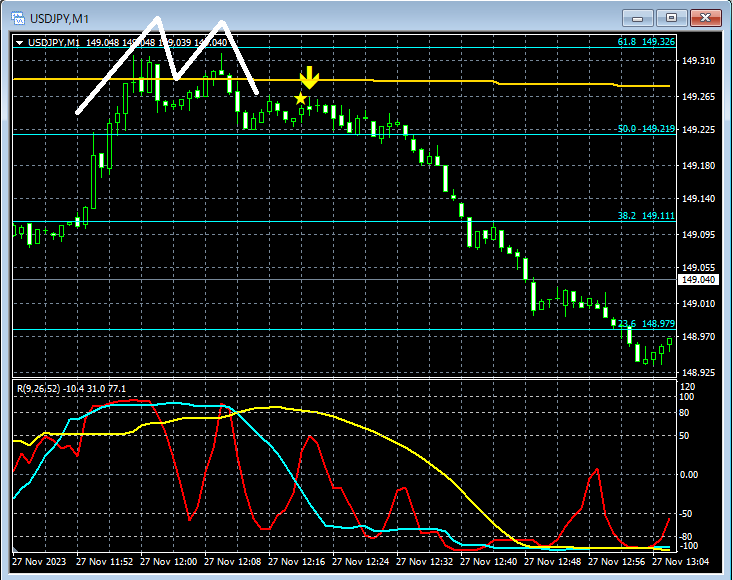
Task: Click the 27 Nov 2023 date label
Action: [x=39, y=561]
